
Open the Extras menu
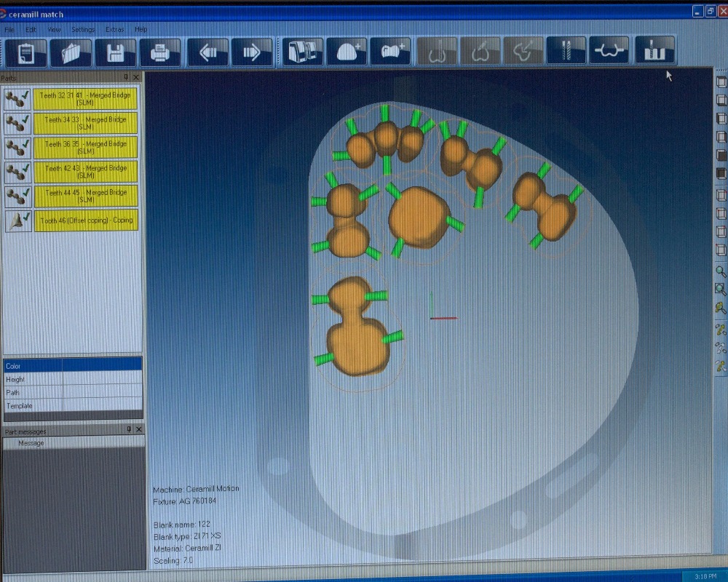[x=114, y=30]
